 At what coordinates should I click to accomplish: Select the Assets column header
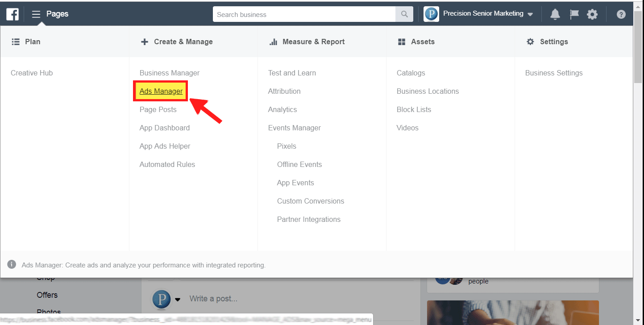pyautogui.click(x=416, y=42)
